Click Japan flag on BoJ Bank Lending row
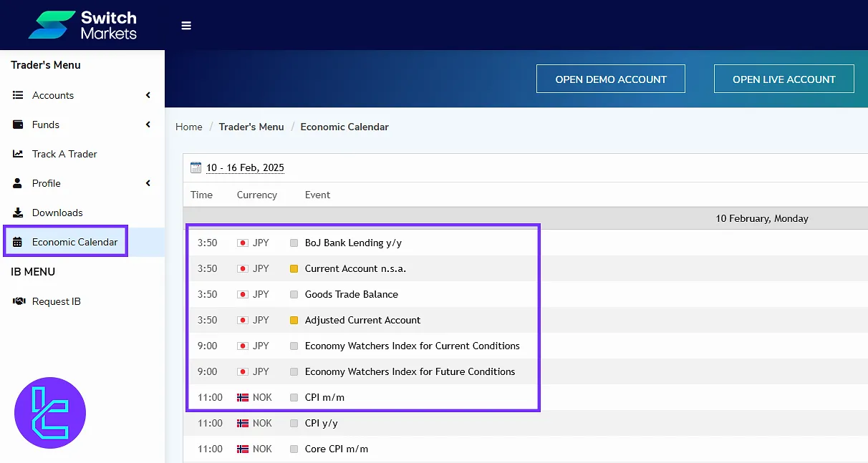 coord(242,243)
